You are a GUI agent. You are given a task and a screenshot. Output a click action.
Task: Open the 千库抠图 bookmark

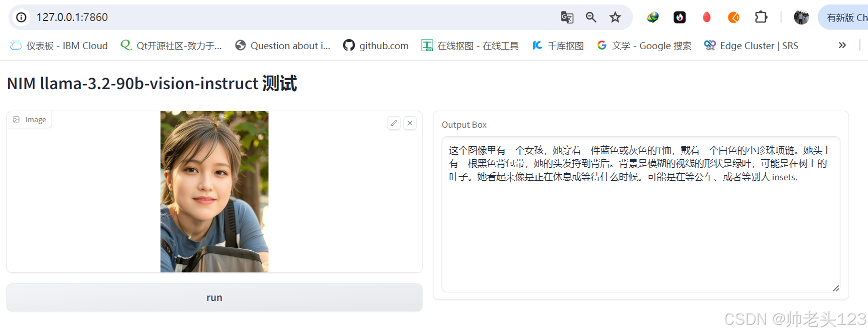coord(558,46)
